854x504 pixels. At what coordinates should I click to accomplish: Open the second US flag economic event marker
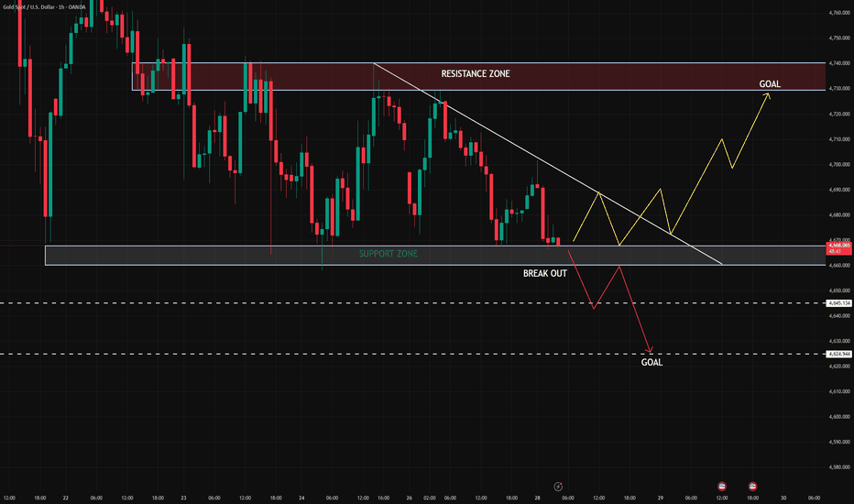pos(752,486)
